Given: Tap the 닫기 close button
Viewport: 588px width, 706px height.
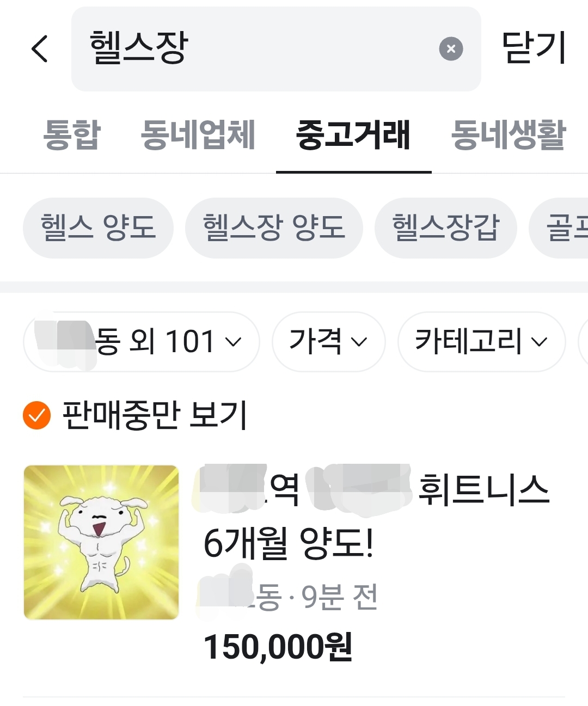Looking at the screenshot, I should click(534, 48).
